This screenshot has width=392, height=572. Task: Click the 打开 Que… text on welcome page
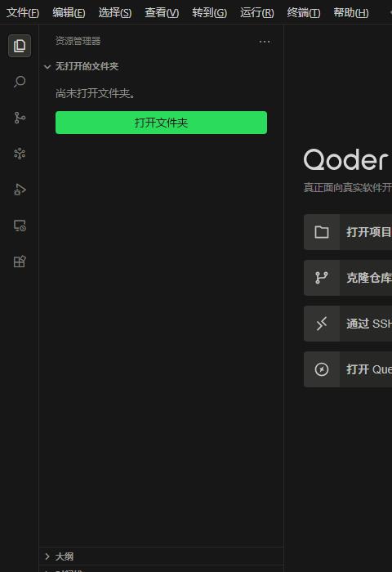point(368,369)
